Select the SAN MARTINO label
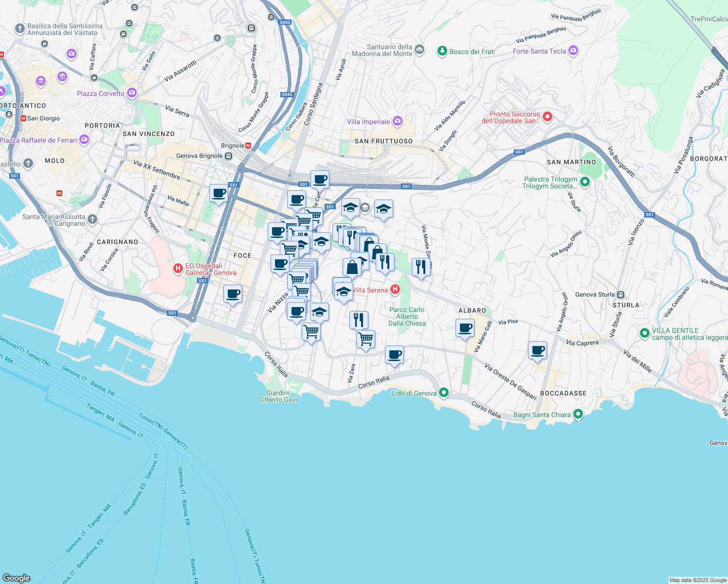The image size is (728, 584). [571, 162]
